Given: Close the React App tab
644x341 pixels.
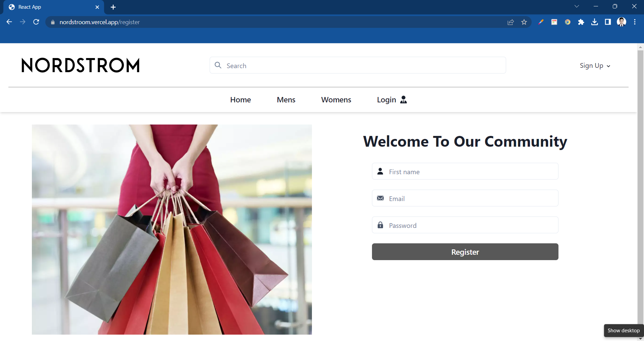Looking at the screenshot, I should click(97, 7).
